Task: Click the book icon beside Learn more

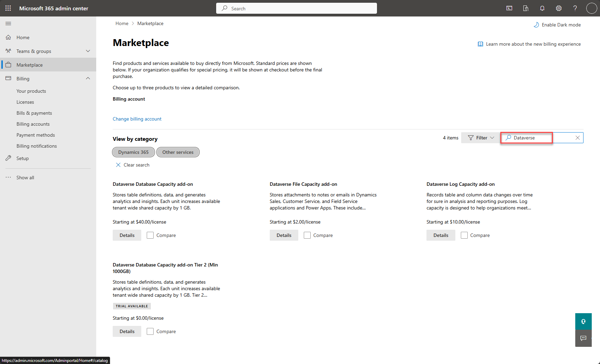Action: (x=480, y=44)
